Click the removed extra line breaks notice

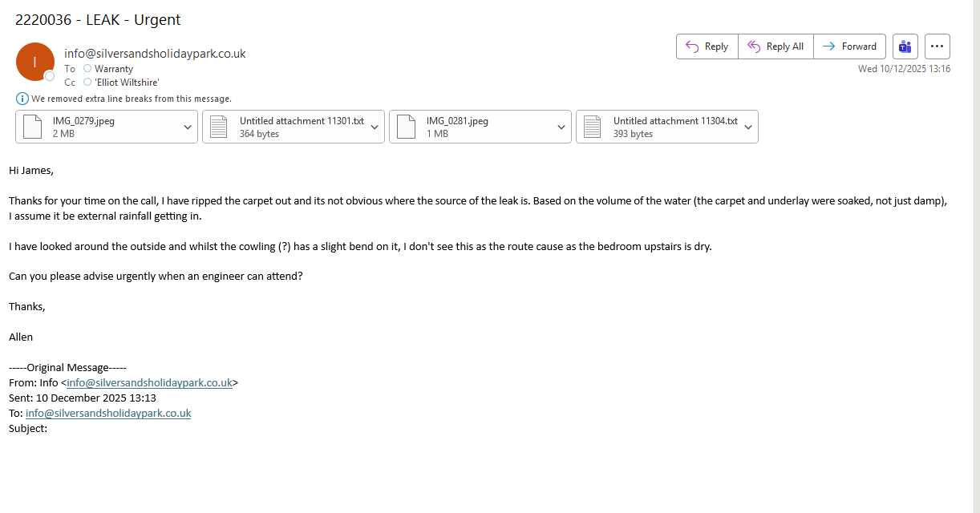132,99
